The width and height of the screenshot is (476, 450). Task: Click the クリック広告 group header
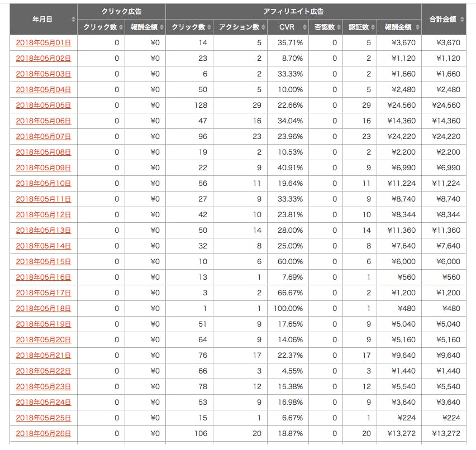pyautogui.click(x=121, y=11)
